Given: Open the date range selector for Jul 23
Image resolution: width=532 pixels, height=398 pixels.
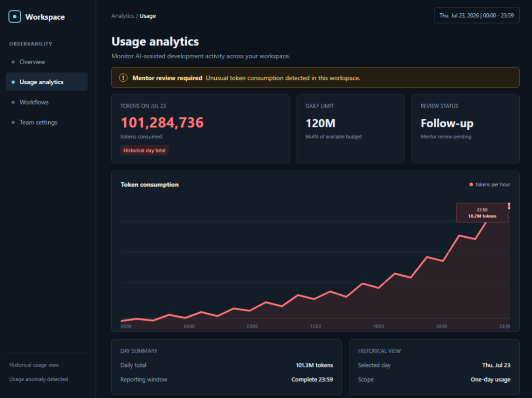Looking at the screenshot, I should click(x=476, y=16).
